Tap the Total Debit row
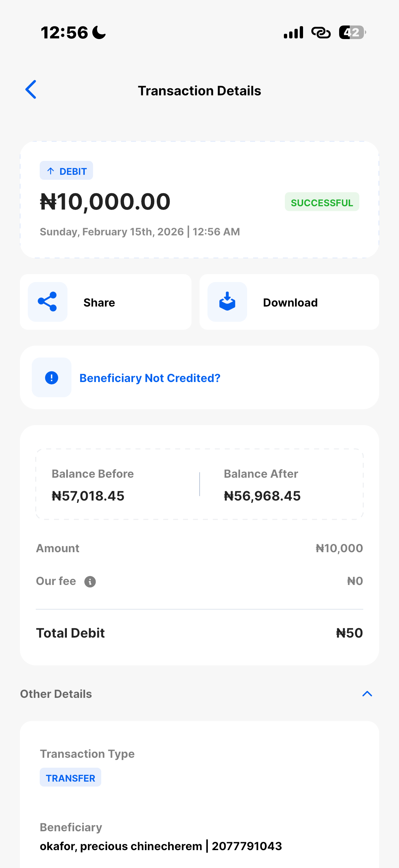This screenshot has width=399, height=868. 199,633
